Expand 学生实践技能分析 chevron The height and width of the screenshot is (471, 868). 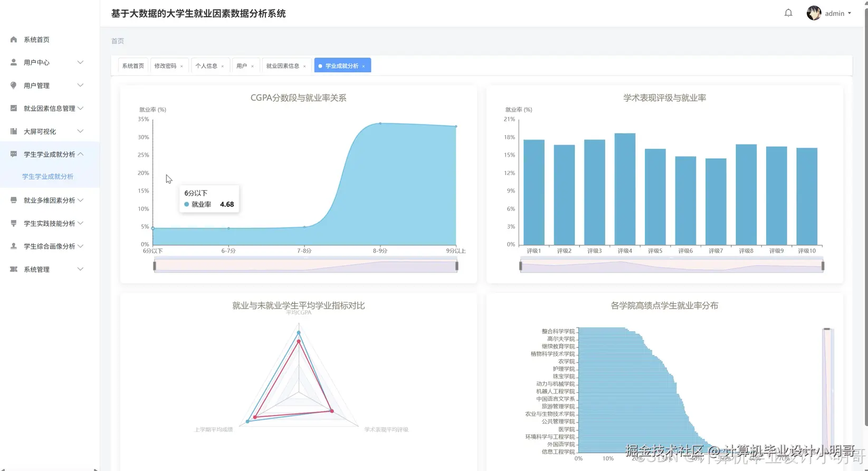click(80, 223)
